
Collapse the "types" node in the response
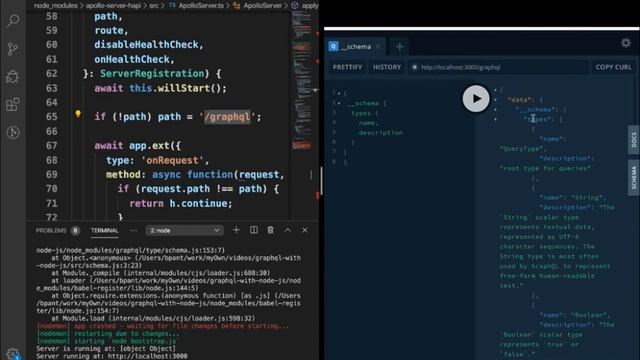(x=496, y=119)
